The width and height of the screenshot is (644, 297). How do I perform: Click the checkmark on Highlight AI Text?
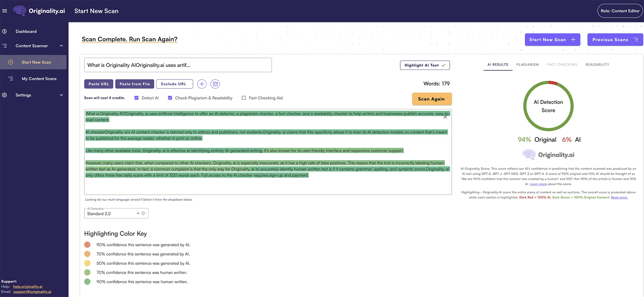[443, 65]
